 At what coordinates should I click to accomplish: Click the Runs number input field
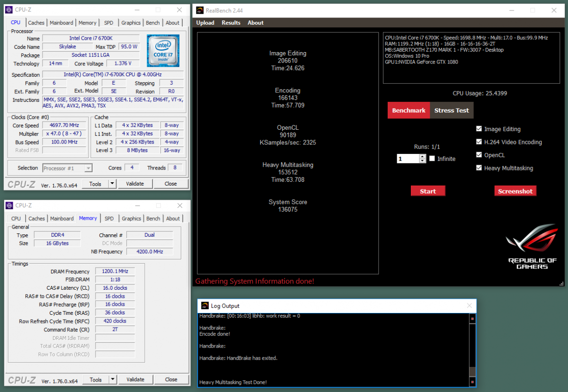click(408, 159)
